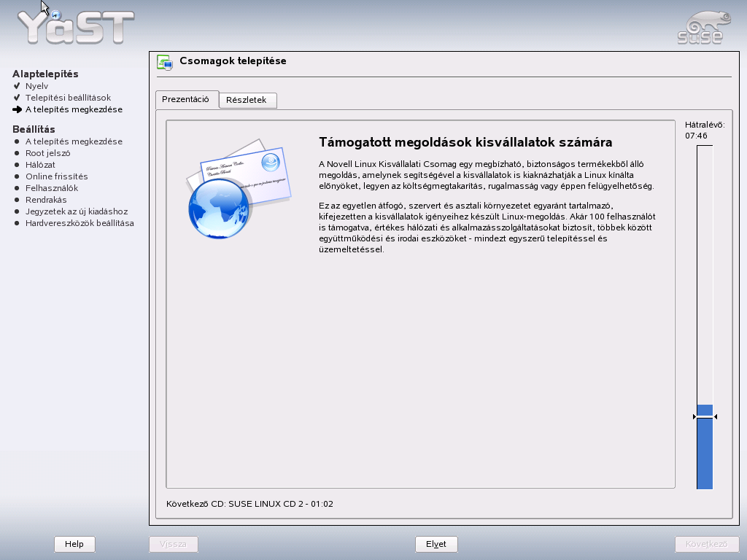
Task: Click the Következő CD: SUSE LINUX CD 2 status text
Action: tap(249, 504)
